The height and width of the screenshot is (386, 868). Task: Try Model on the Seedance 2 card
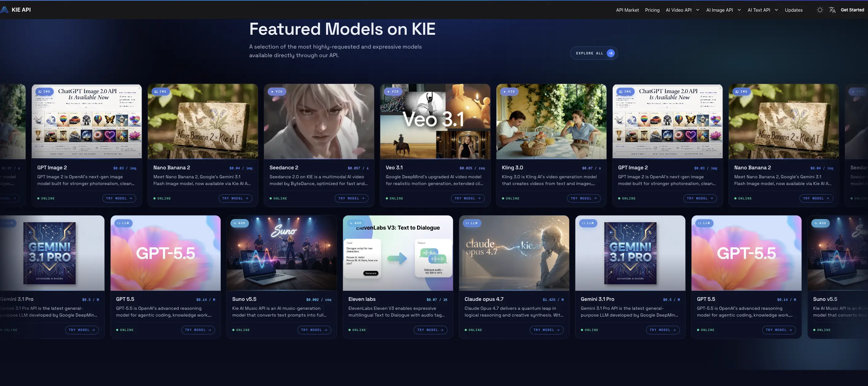pyautogui.click(x=351, y=199)
